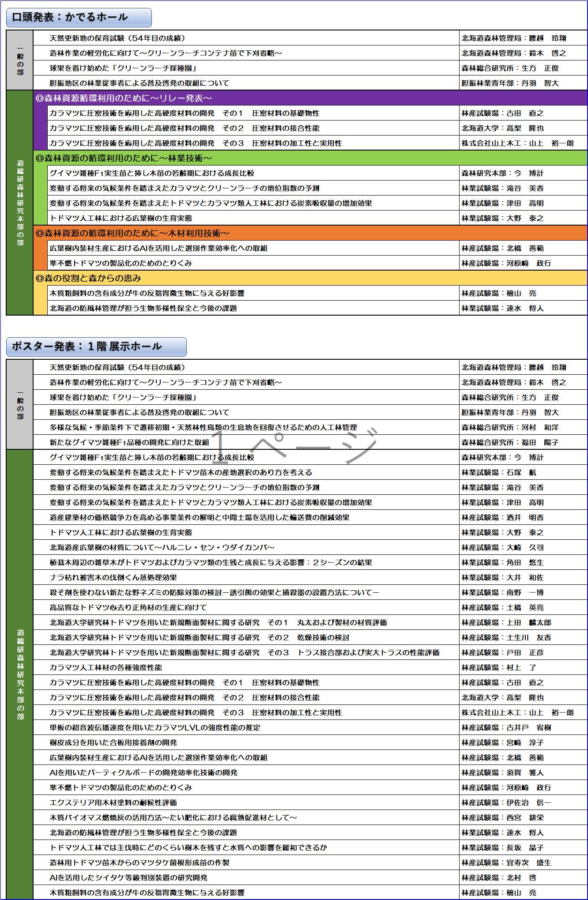Select 高品質なトドマツ心去り正角材の生産に向けて row
This screenshot has height=900, width=588.
click(128, 607)
